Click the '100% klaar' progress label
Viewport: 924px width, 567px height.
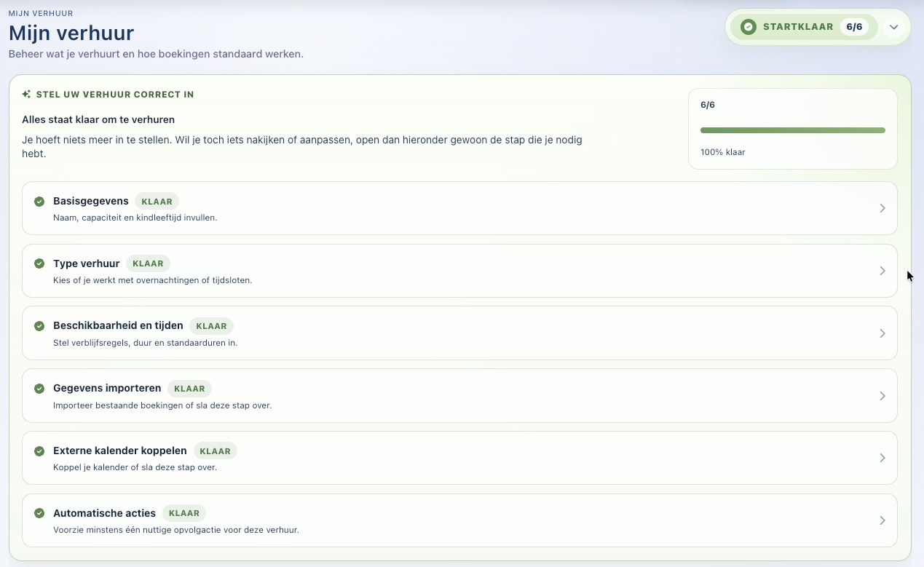point(723,153)
